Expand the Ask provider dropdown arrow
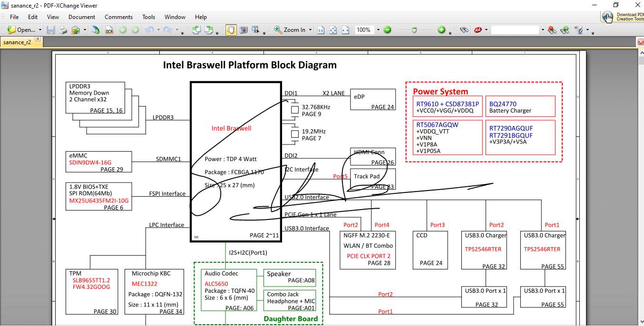644x326 pixels. point(486,29)
